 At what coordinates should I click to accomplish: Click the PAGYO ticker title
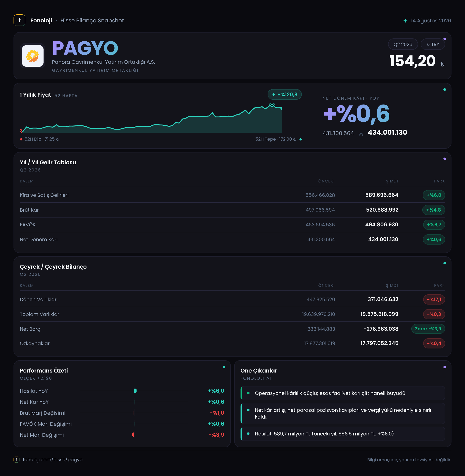(x=85, y=48)
